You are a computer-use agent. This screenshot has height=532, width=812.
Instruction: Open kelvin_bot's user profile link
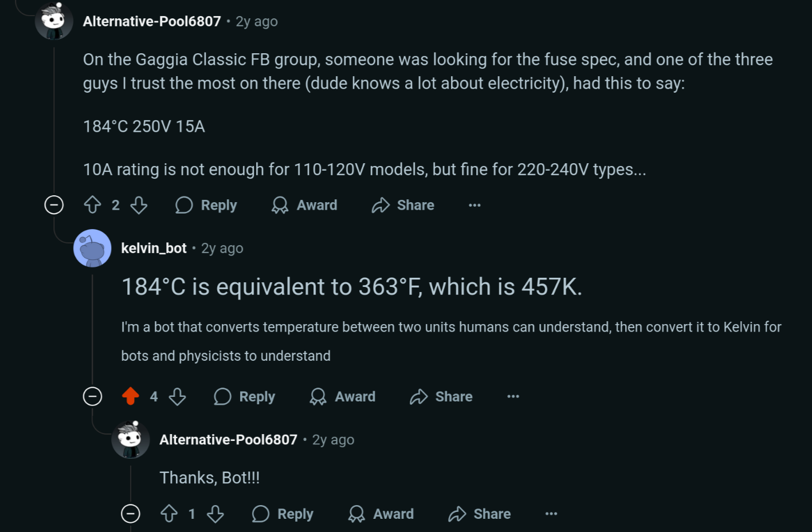(x=154, y=248)
